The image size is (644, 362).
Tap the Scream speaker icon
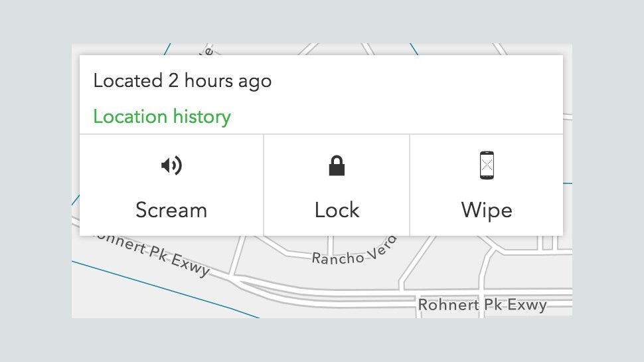(171, 165)
